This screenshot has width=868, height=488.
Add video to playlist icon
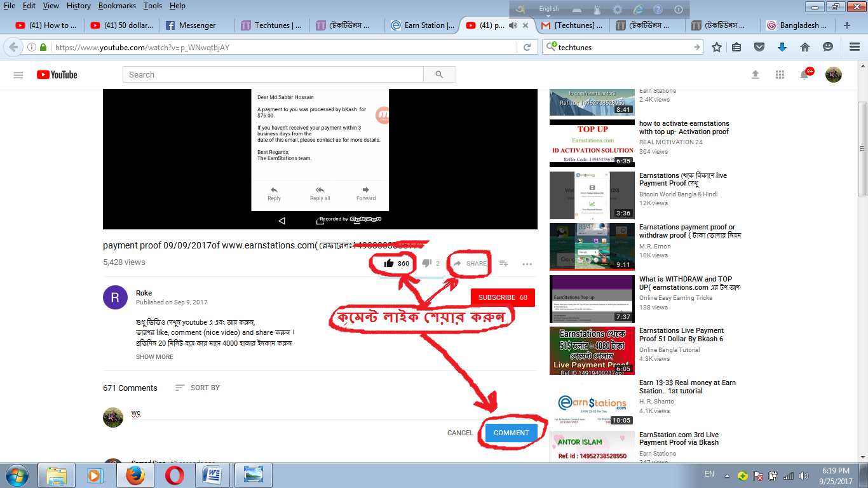(x=503, y=263)
